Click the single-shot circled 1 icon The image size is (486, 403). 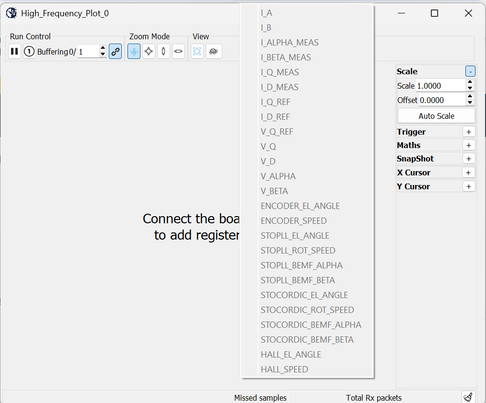coord(29,51)
